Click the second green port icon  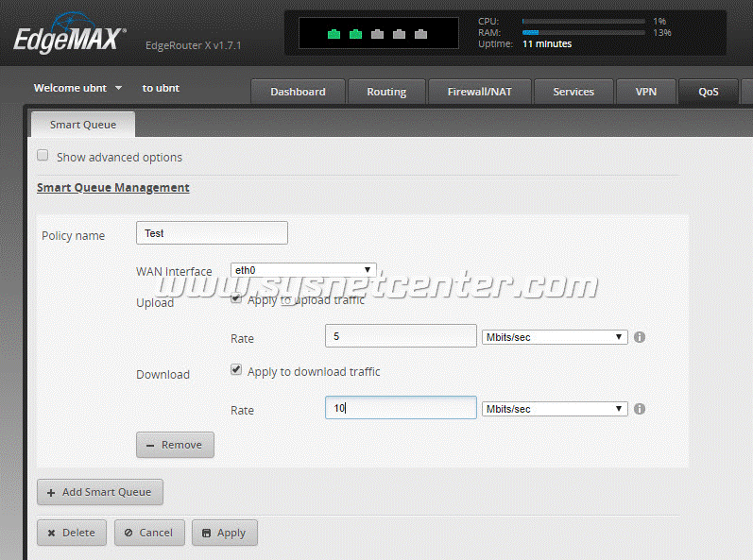click(355, 34)
